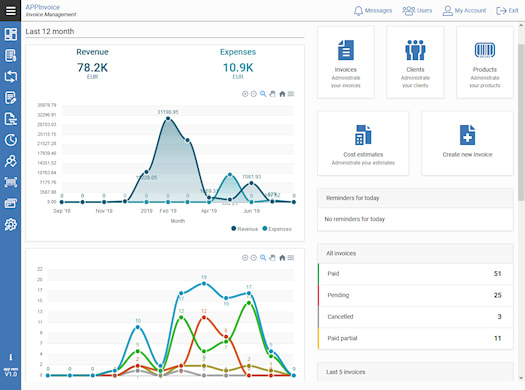Image resolution: width=525 pixels, height=390 pixels.
Task: Click the info icon in sidebar
Action: [10, 357]
